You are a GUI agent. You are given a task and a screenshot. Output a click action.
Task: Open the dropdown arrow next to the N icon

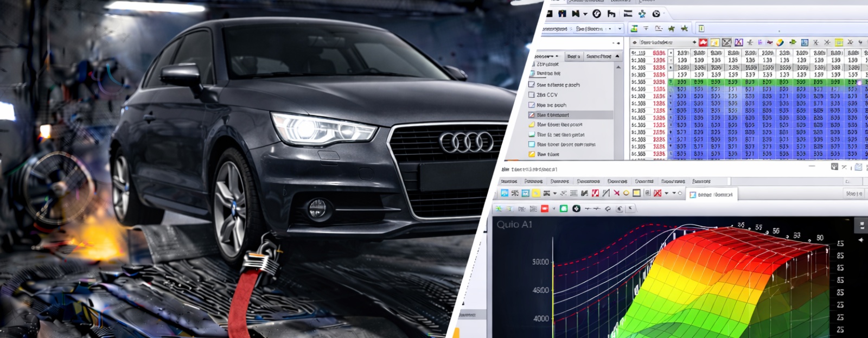tap(585, 14)
